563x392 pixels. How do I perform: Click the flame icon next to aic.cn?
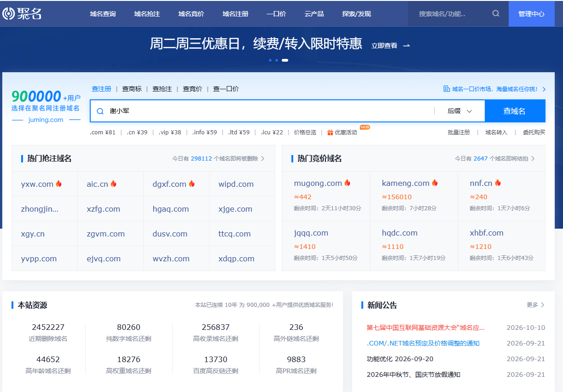pyautogui.click(x=113, y=184)
